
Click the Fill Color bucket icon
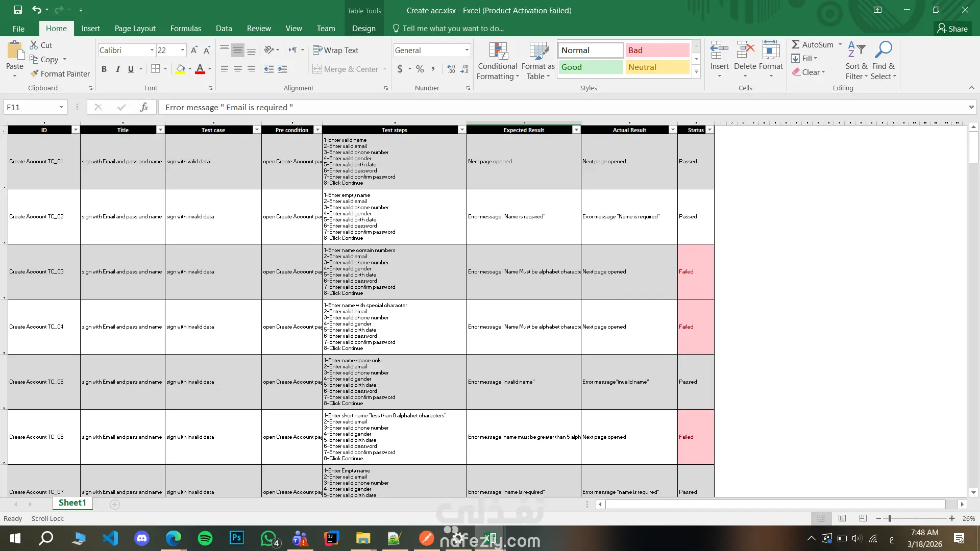(180, 69)
